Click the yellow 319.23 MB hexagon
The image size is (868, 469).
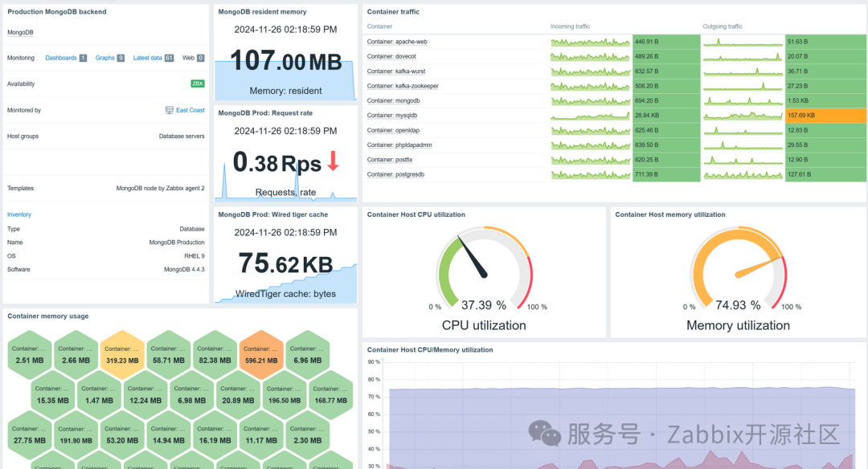122,355
